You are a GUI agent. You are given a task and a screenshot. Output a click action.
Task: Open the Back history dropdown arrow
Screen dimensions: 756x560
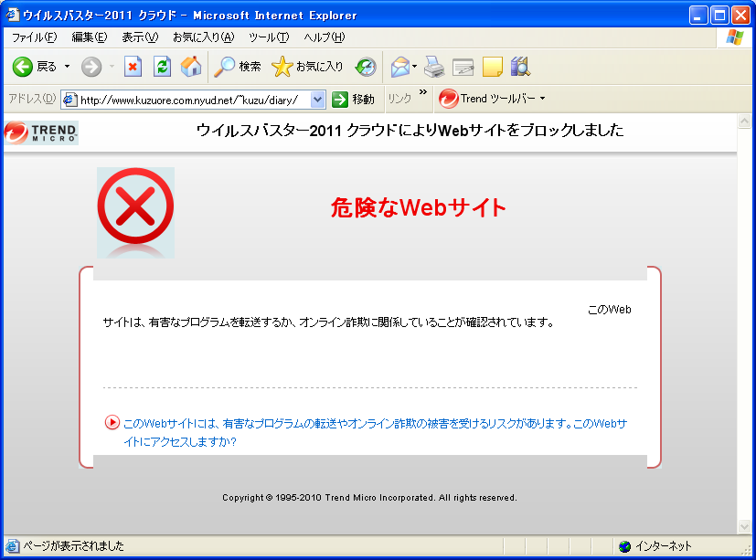point(67,67)
